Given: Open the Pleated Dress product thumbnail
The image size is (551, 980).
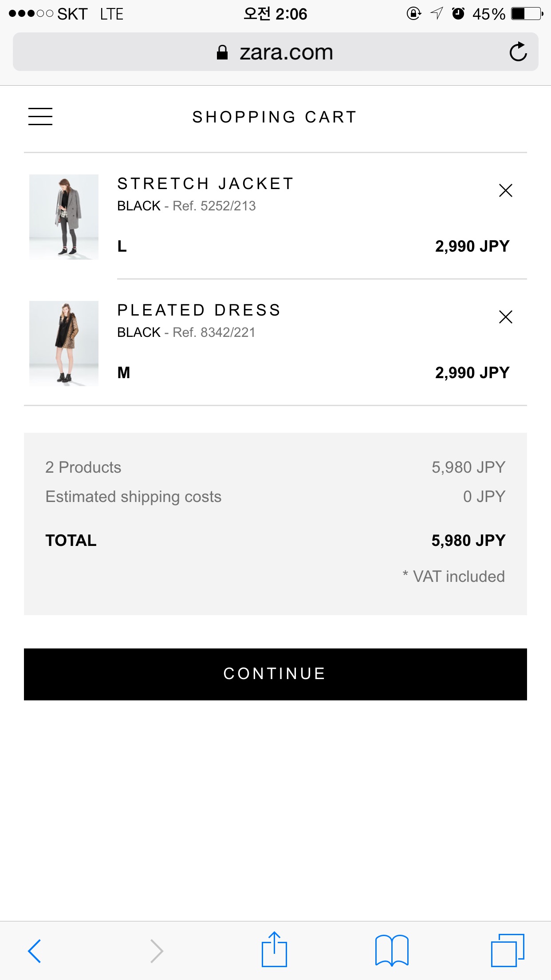Looking at the screenshot, I should tap(64, 344).
